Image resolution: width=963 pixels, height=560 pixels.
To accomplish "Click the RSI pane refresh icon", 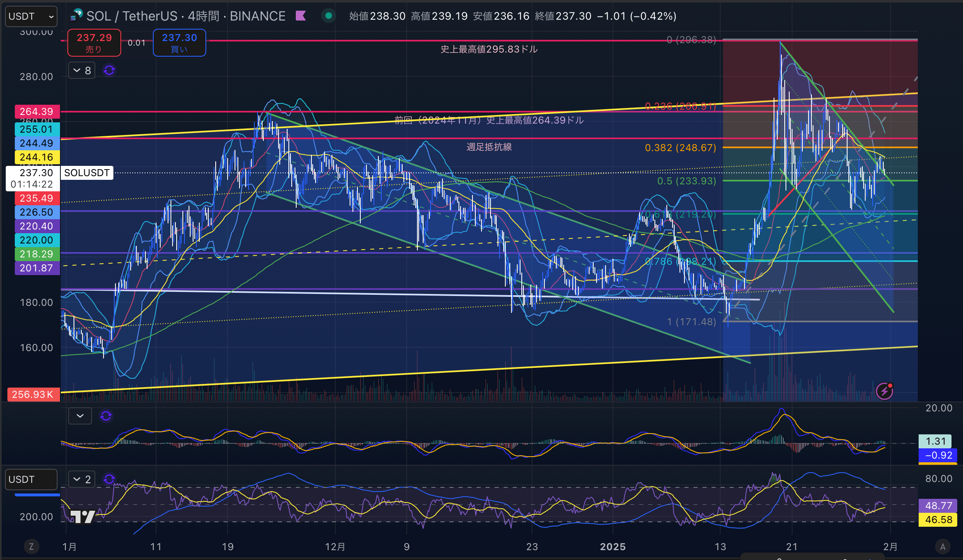I will point(109,479).
